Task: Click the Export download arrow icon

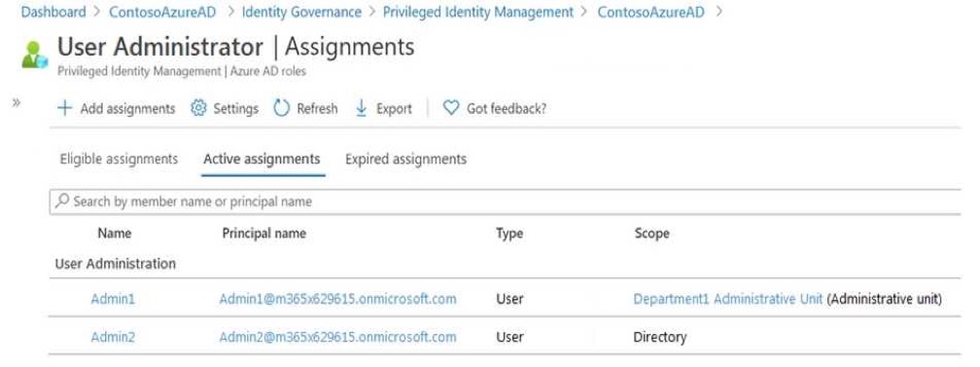Action: (x=361, y=108)
